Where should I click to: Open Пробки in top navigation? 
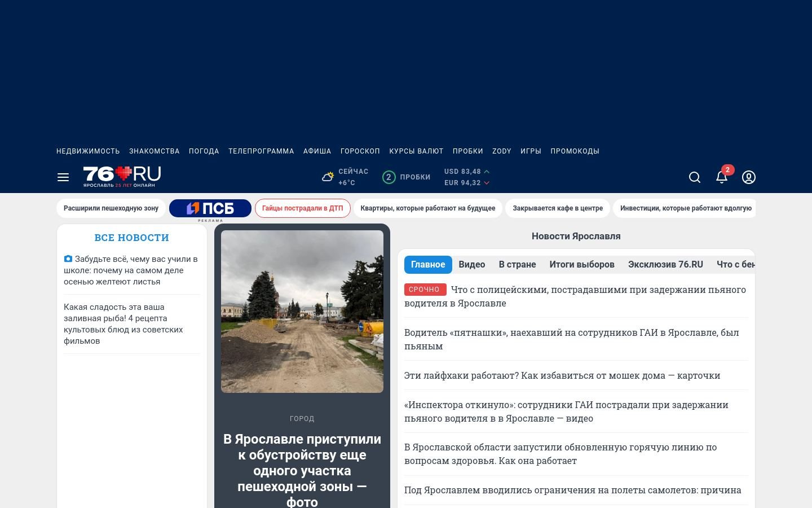(468, 151)
